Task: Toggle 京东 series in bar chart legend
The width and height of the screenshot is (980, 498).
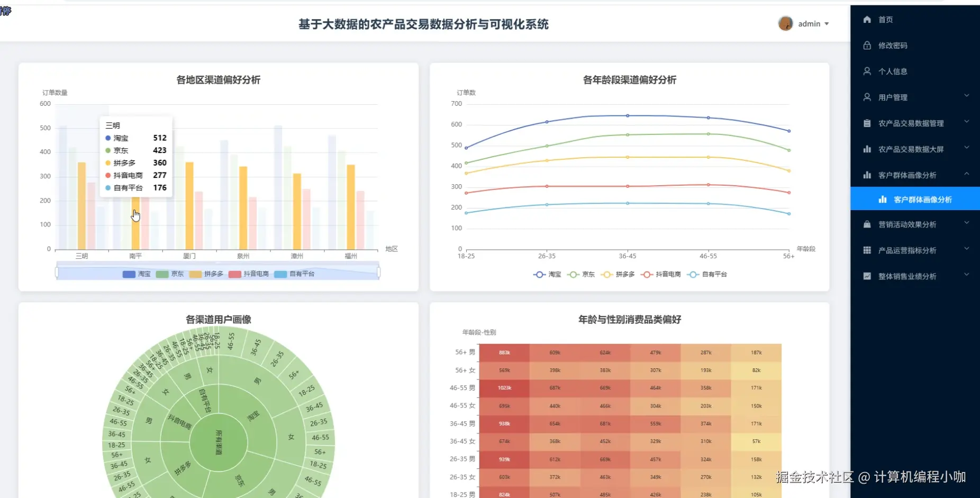Action: [x=170, y=274]
